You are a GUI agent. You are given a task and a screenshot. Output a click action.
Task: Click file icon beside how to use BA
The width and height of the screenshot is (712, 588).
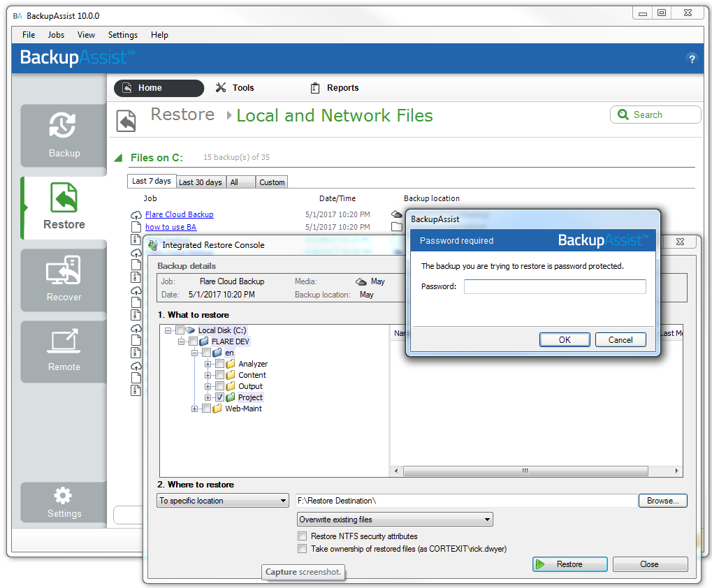136,227
